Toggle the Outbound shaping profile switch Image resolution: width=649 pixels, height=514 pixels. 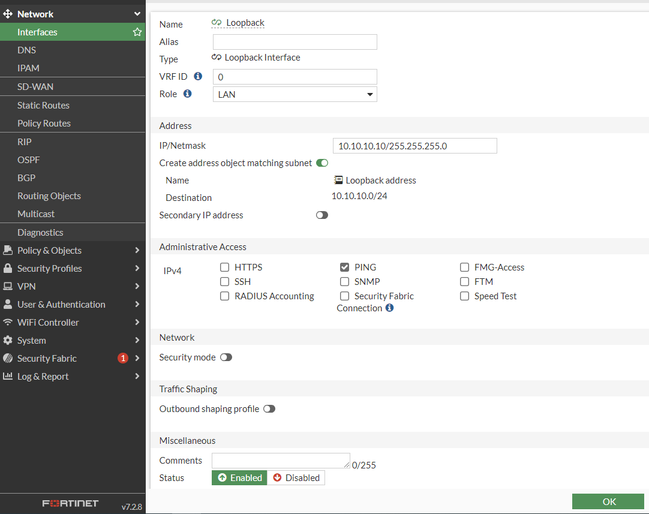click(x=269, y=409)
